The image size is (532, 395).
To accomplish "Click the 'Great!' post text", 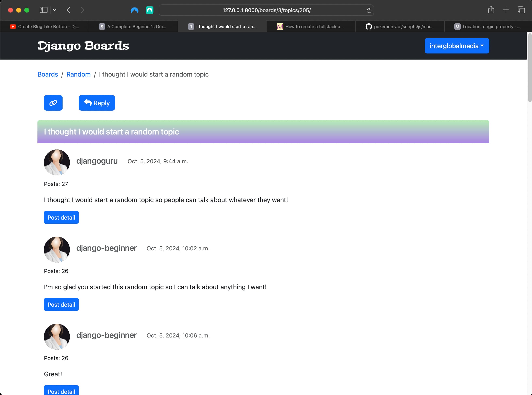I will [53, 374].
